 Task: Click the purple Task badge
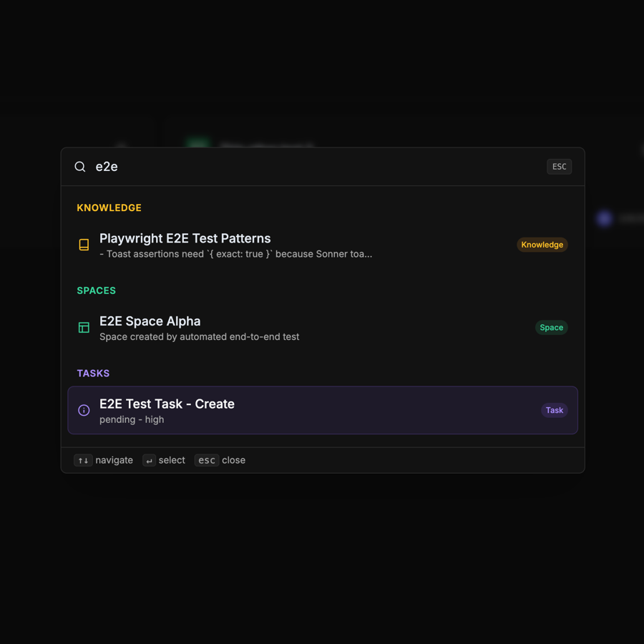click(554, 410)
